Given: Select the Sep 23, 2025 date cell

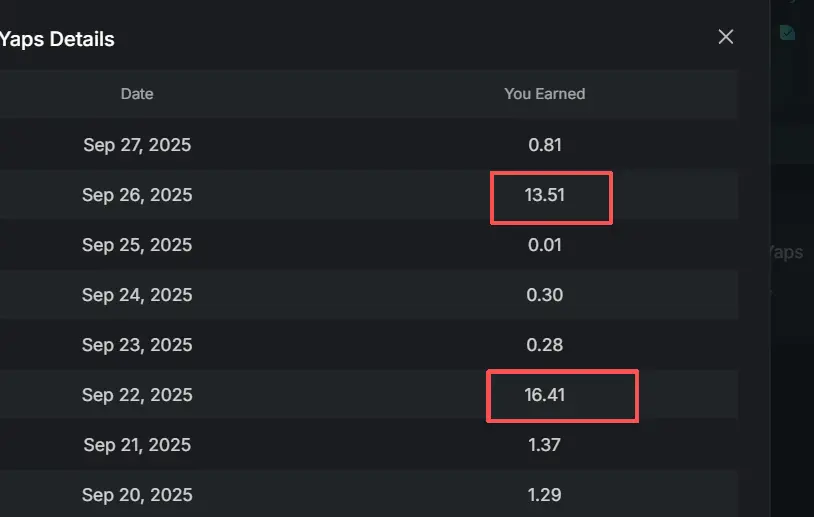Looking at the screenshot, I should point(137,345).
